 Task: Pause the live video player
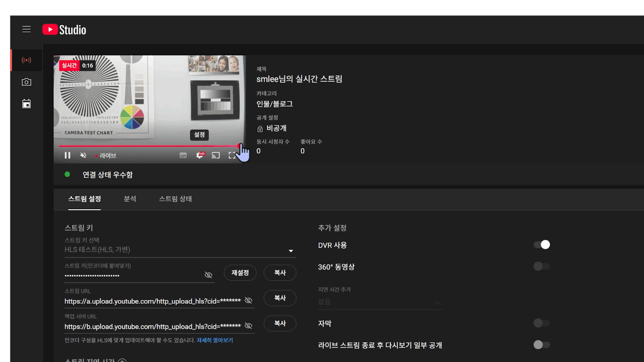point(67,155)
